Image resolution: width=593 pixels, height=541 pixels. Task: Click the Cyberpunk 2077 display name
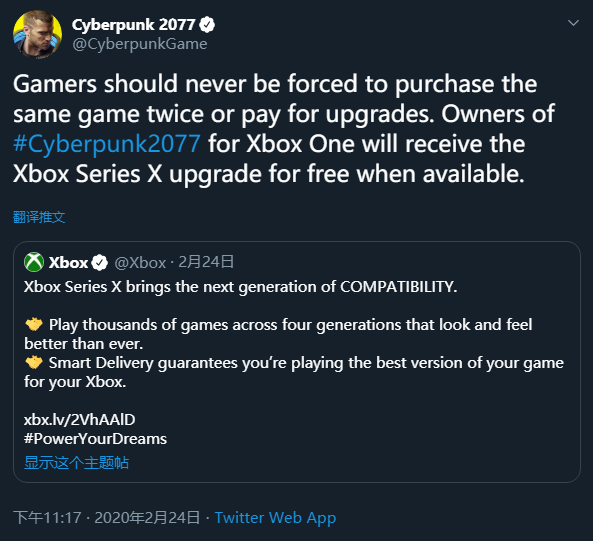coord(134,25)
